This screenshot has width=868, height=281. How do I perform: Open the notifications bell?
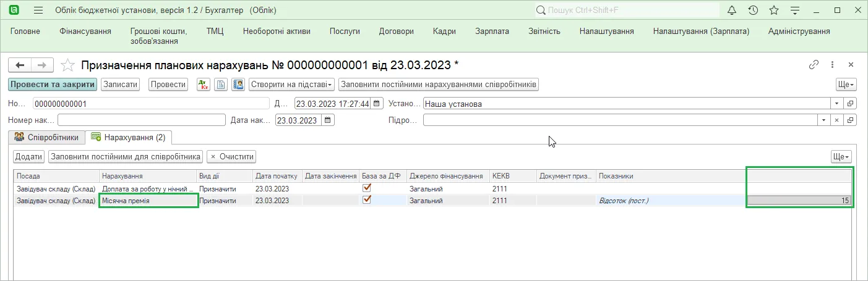pos(732,10)
